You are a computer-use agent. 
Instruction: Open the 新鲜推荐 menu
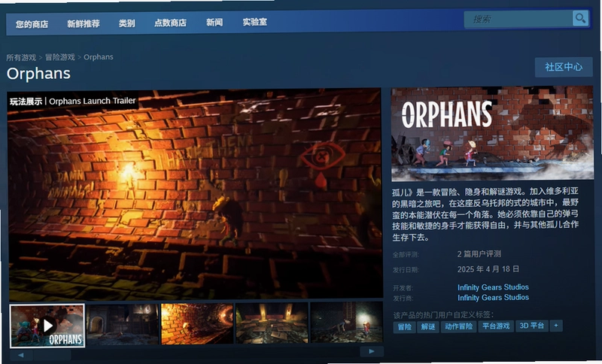click(x=84, y=24)
